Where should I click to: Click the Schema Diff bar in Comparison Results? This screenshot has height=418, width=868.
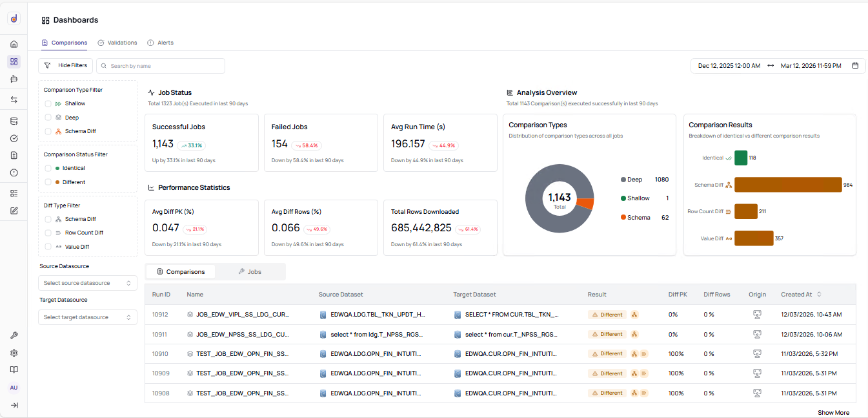(787, 184)
